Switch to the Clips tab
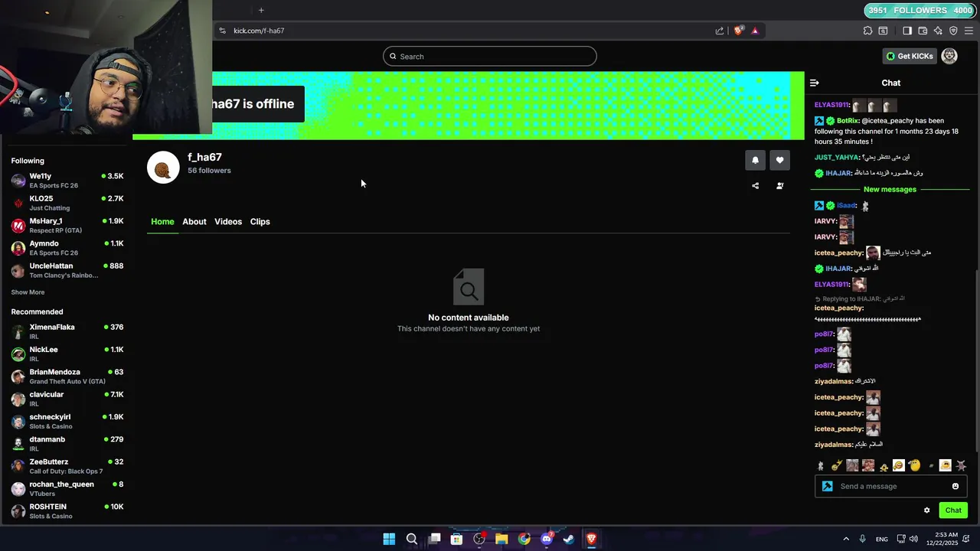Image resolution: width=980 pixels, height=551 pixels. coord(260,222)
